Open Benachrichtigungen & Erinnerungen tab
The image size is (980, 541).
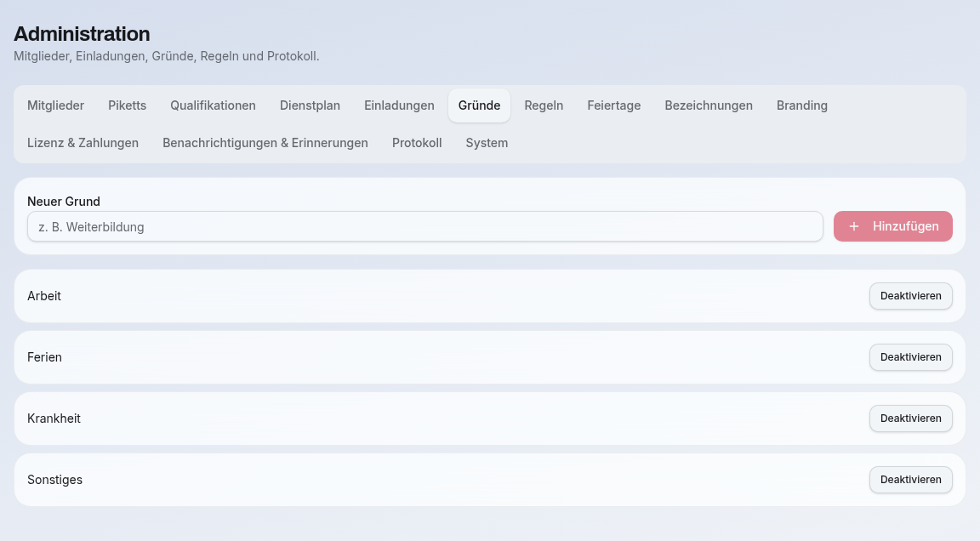pos(265,143)
